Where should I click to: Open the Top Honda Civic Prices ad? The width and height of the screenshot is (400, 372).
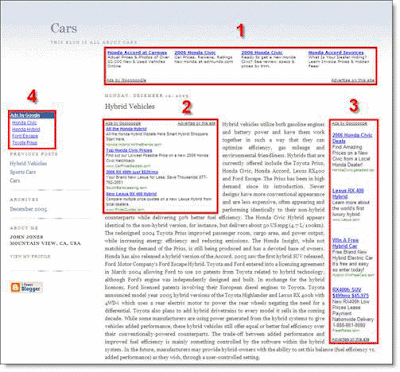coord(129,150)
